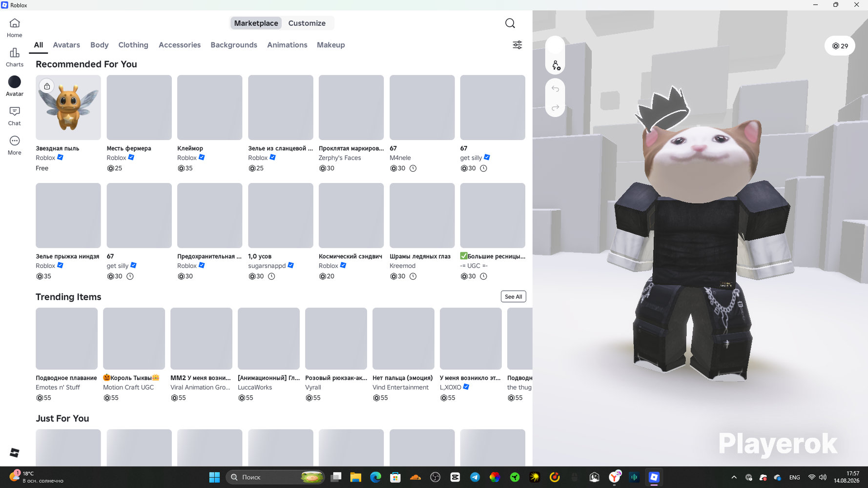Screen dimensions: 868x488
Task: Open the Animations tab
Action: 287,45
